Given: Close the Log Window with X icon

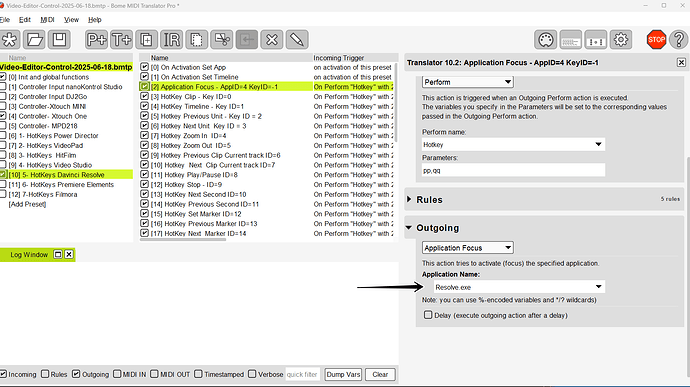Looking at the screenshot, I should [69, 254].
